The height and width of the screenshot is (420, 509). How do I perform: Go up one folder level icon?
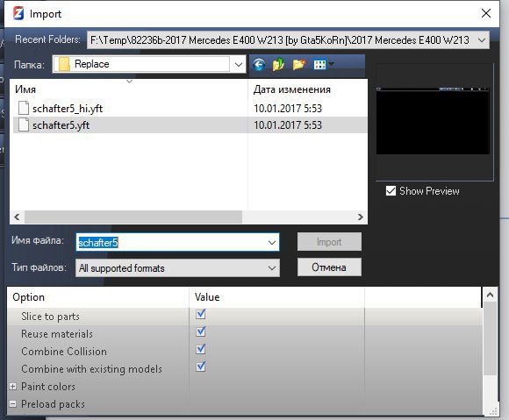[x=278, y=65]
